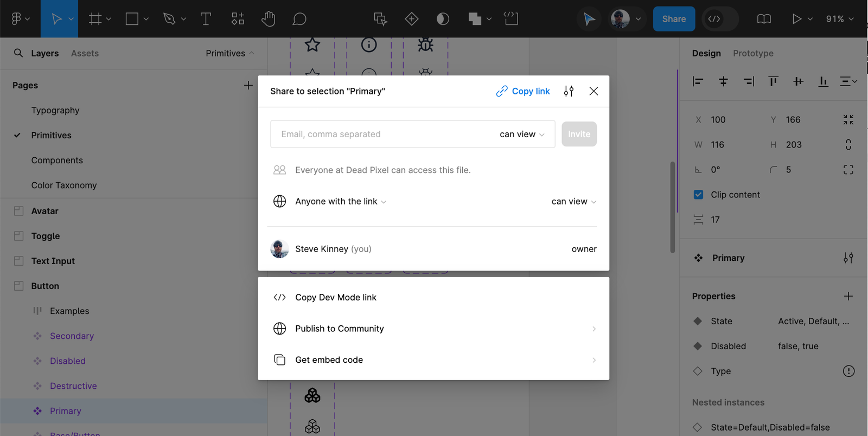Align left using the alignment icon
Viewport: 868px width, 436px height.
pyautogui.click(x=698, y=81)
